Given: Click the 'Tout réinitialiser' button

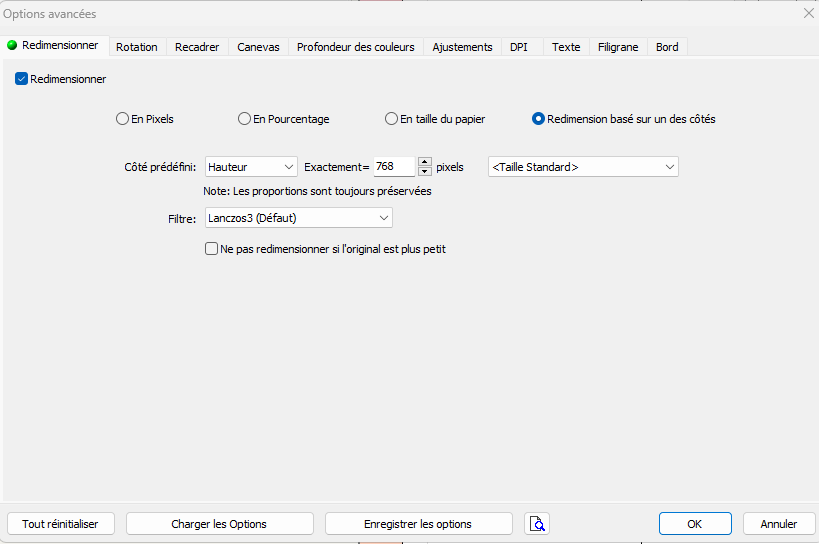Looking at the screenshot, I should pos(61,524).
